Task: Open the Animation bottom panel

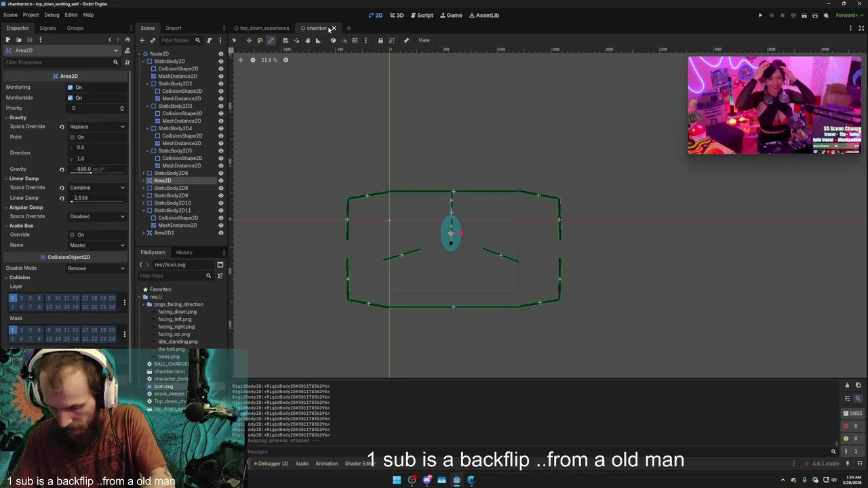Action: (x=326, y=464)
